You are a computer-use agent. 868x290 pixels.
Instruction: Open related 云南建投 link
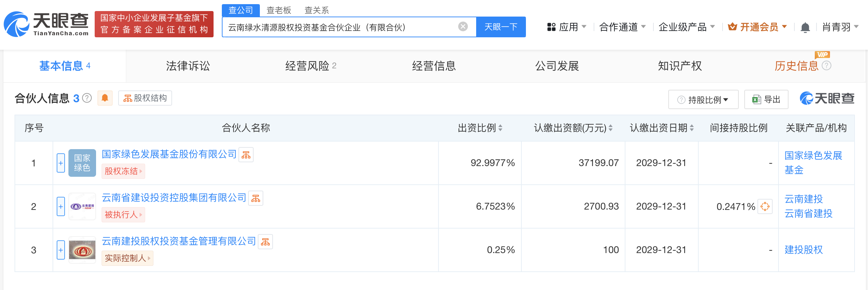803,199
